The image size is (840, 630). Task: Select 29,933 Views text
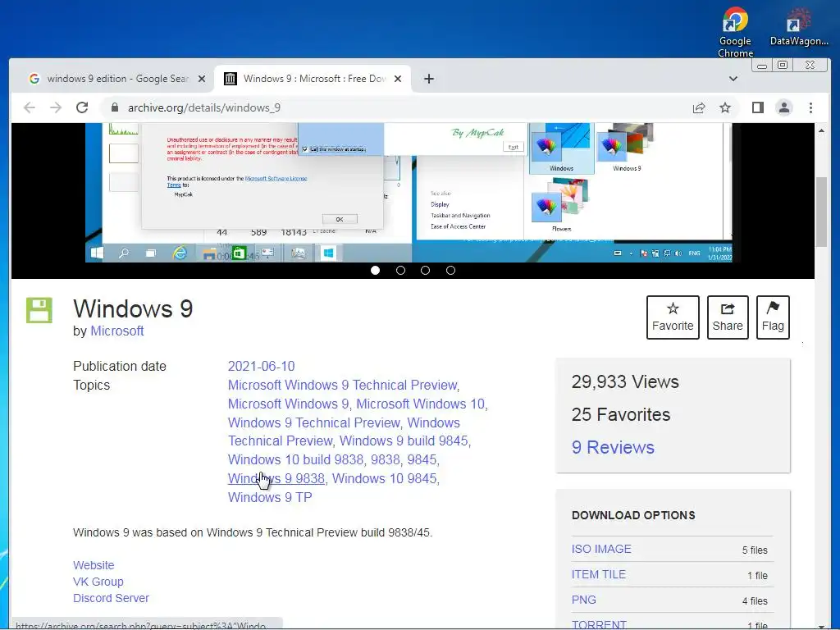[x=624, y=382]
